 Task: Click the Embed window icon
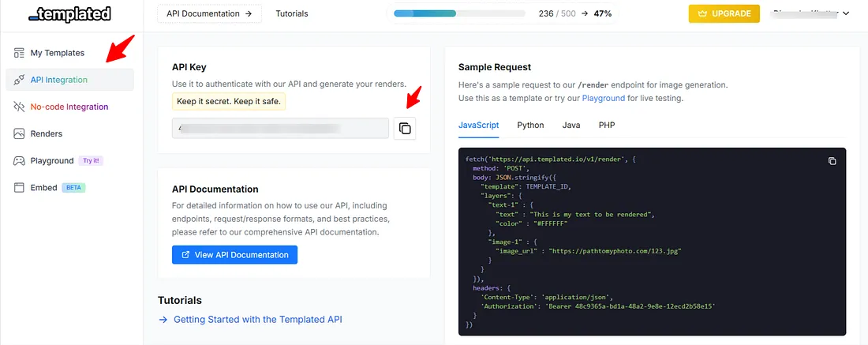coord(20,188)
